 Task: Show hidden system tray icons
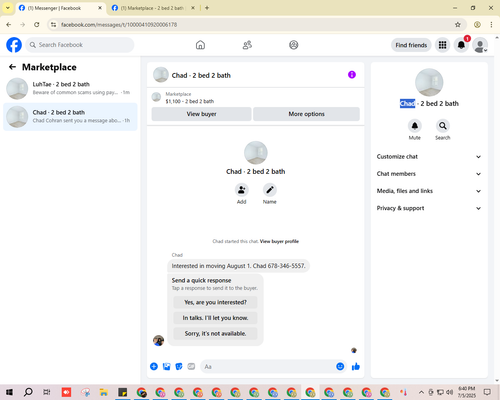[x=421, y=392]
